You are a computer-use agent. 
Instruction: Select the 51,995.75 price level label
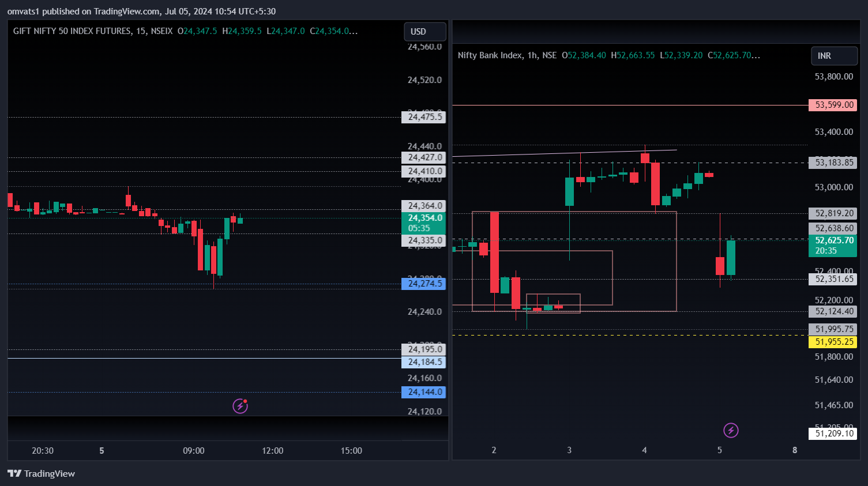point(833,329)
